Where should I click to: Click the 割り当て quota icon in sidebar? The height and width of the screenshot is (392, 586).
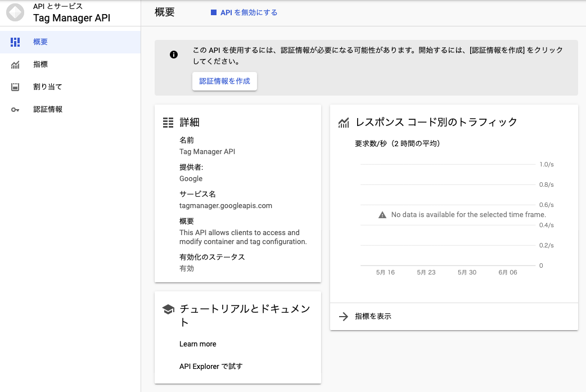point(15,87)
